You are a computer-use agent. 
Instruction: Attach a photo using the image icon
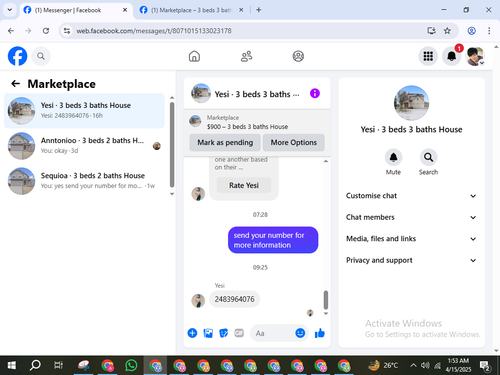tap(208, 333)
